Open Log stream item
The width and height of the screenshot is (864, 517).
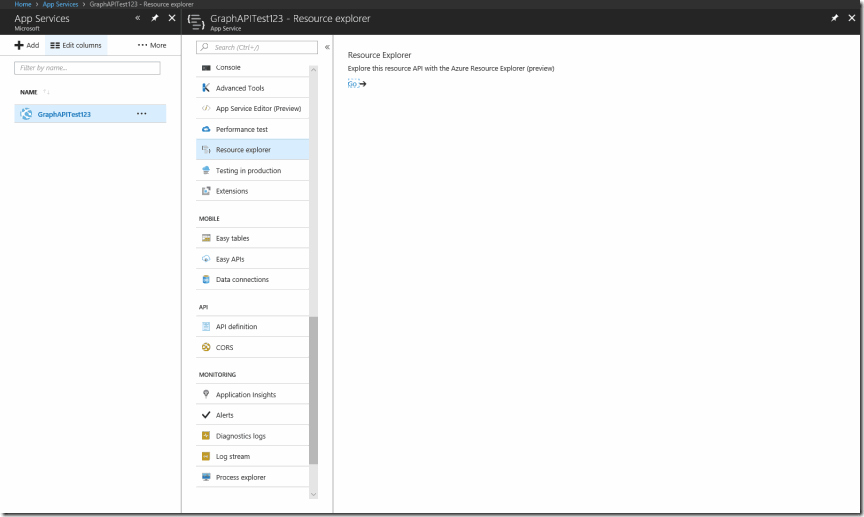(x=252, y=456)
